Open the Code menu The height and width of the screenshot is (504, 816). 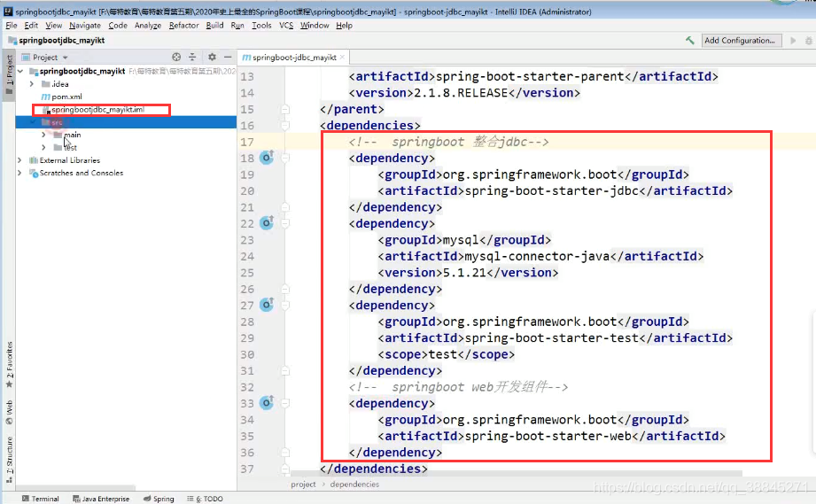(x=118, y=25)
